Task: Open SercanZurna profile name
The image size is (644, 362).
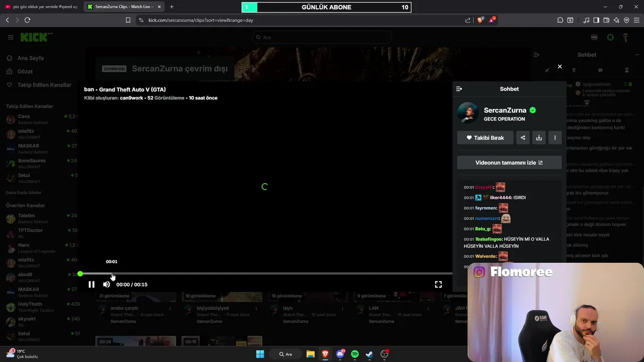Action: pyautogui.click(x=505, y=110)
